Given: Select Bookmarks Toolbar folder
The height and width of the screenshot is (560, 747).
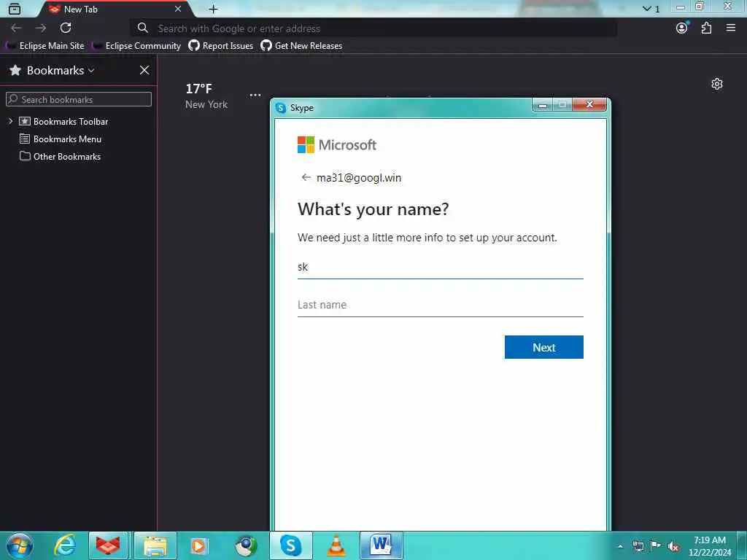Looking at the screenshot, I should (64, 122).
